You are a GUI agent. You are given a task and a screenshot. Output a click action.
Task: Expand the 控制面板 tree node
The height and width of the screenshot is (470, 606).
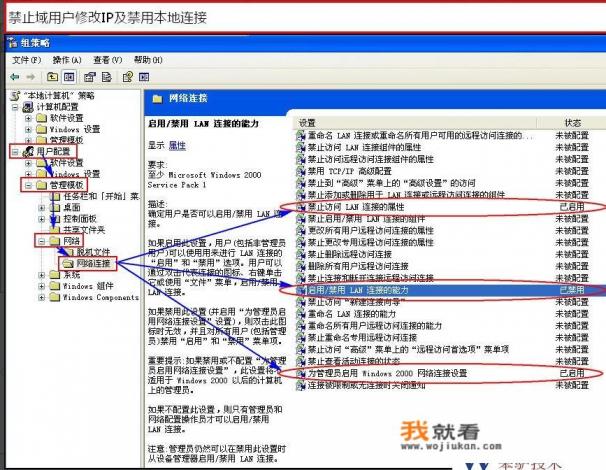pyautogui.click(x=42, y=219)
